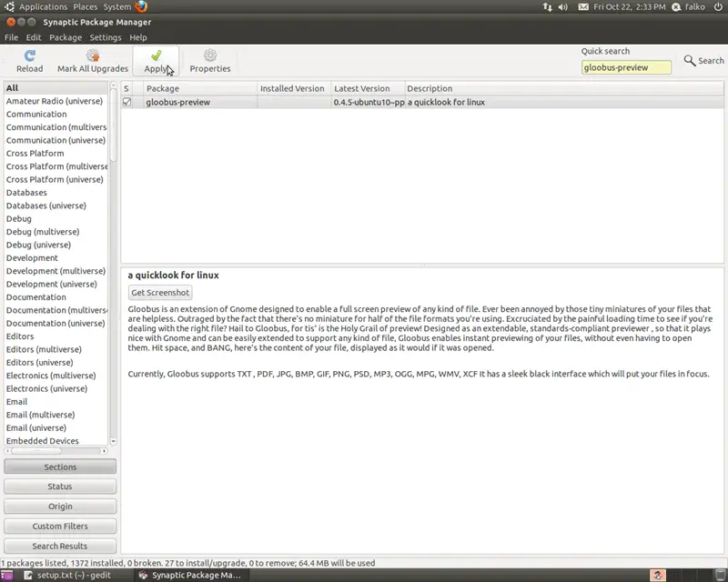Open the File menu
The width and height of the screenshot is (728, 582).
11,37
